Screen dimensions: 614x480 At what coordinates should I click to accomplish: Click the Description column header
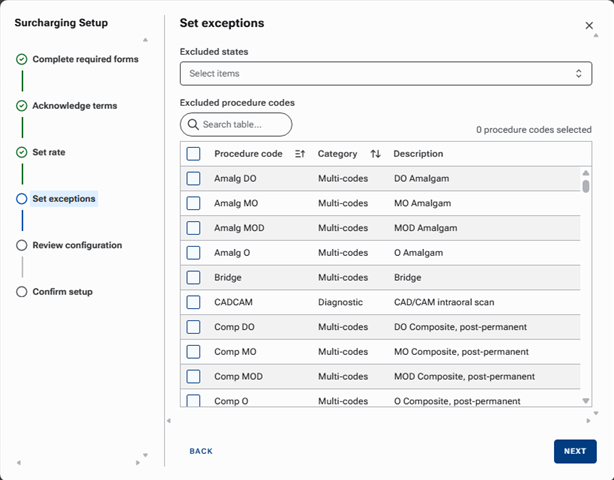[418, 154]
